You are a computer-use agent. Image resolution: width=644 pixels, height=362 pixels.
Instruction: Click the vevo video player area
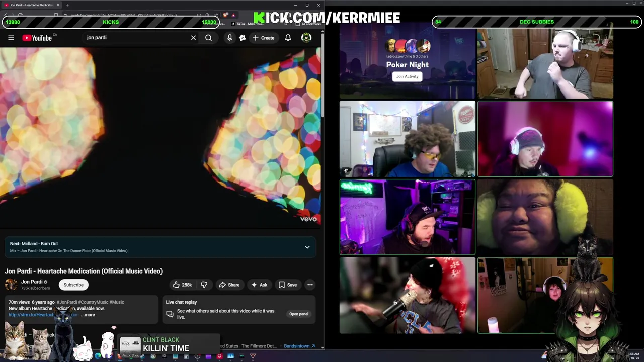click(161, 137)
